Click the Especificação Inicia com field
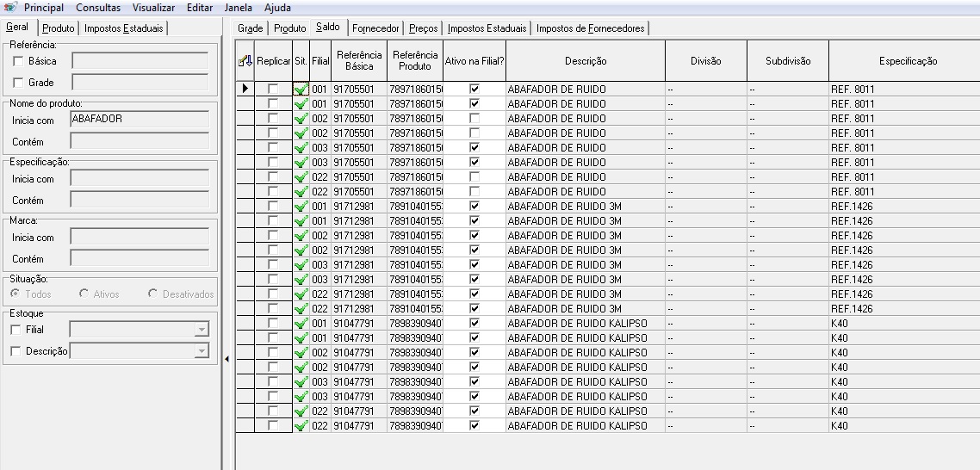Viewport: 980px width, 470px height. point(140,178)
